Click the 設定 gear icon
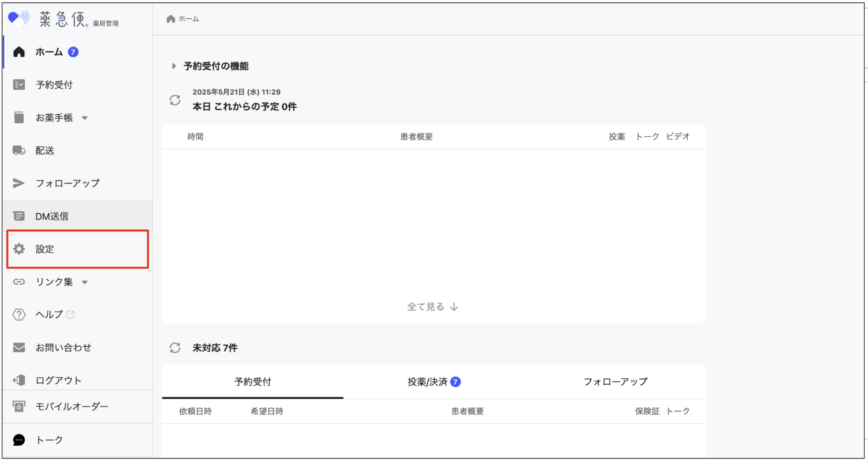868x463 pixels. click(x=19, y=249)
